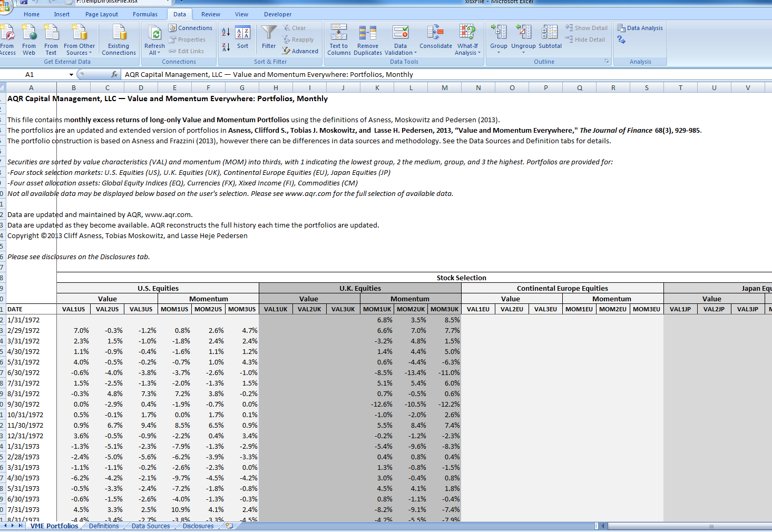
Task: Click the Subtotal icon
Action: (550, 38)
